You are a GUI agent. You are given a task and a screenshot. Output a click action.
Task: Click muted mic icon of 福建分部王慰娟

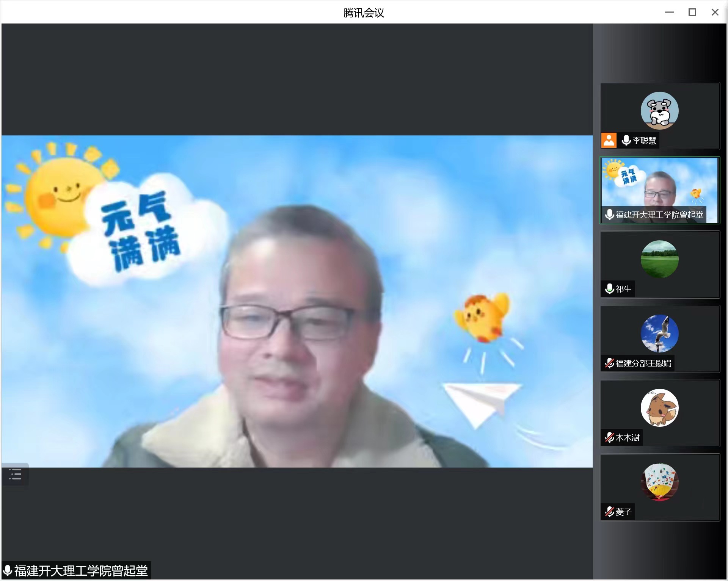[610, 363]
